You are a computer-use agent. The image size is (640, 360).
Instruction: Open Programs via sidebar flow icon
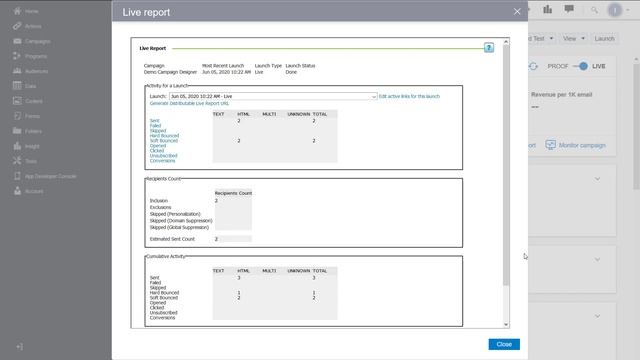click(17, 56)
